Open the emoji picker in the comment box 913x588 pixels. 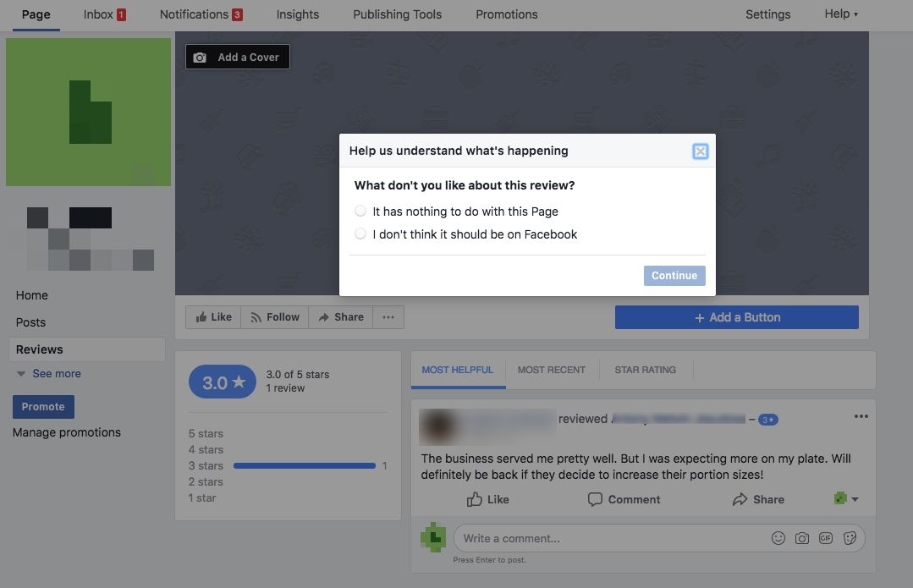pyautogui.click(x=778, y=538)
